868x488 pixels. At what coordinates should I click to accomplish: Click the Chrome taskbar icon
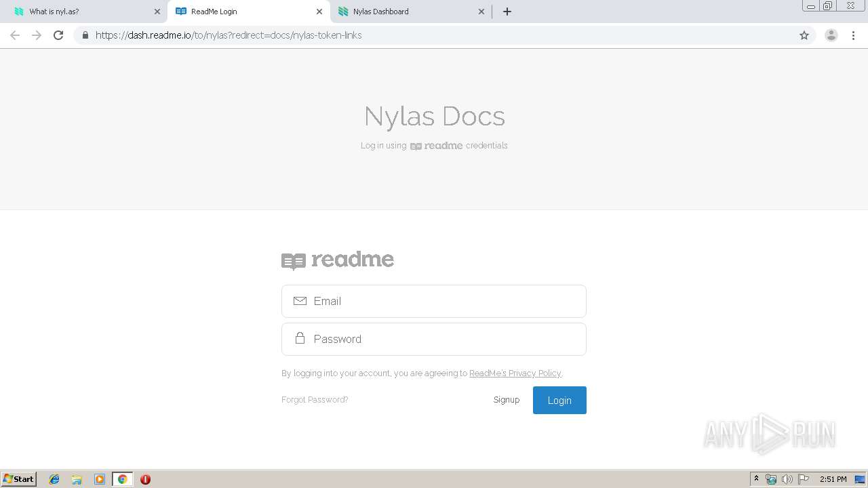click(122, 479)
